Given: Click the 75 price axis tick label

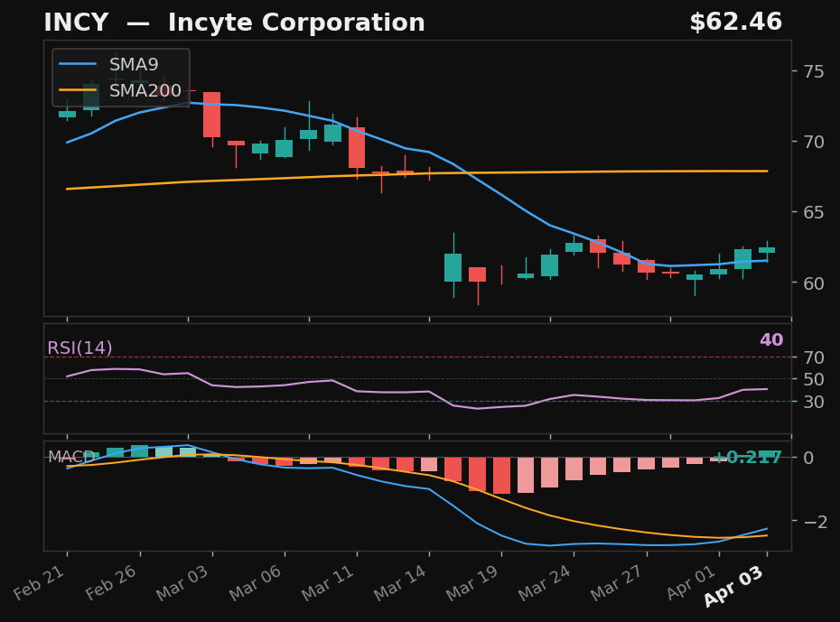Looking at the screenshot, I should [814, 71].
